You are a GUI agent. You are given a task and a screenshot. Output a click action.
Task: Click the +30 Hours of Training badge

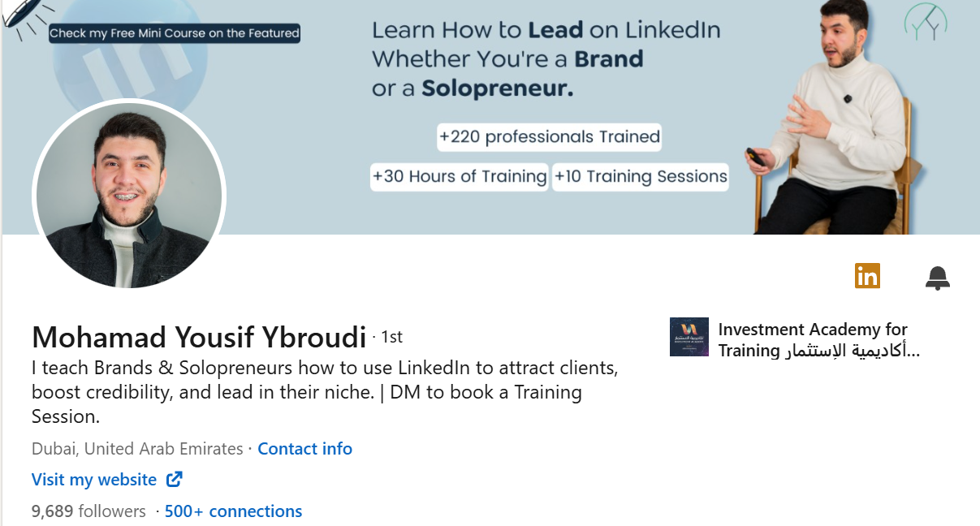click(x=459, y=176)
